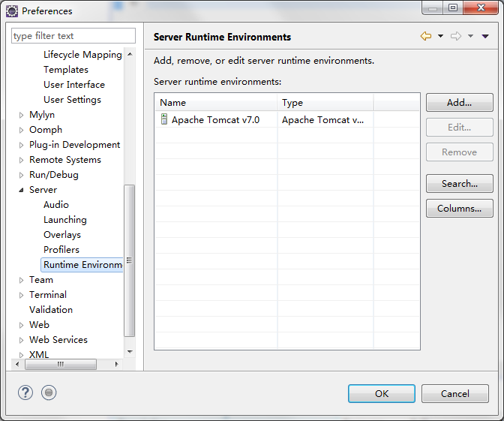Click the back navigation arrow icon

click(426, 36)
